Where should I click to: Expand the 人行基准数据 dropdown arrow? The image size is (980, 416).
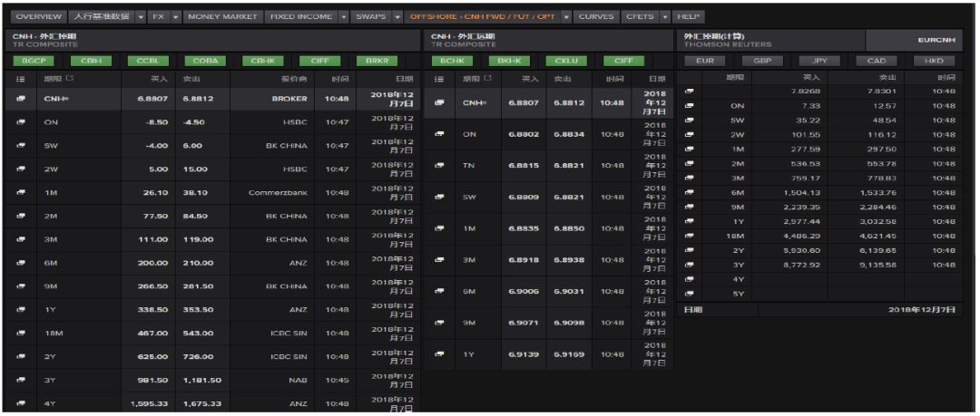point(141,17)
